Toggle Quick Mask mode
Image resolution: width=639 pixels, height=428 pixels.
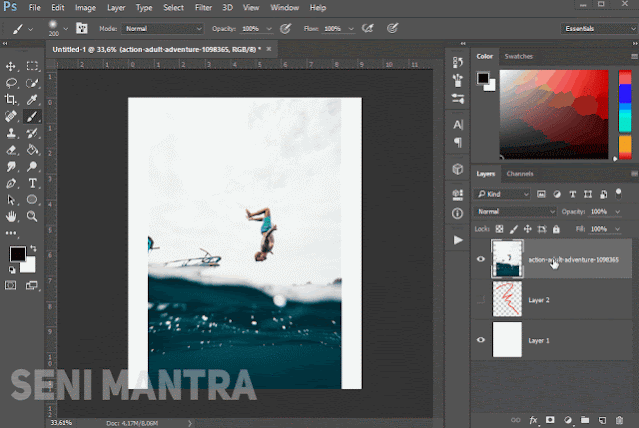(x=11, y=285)
